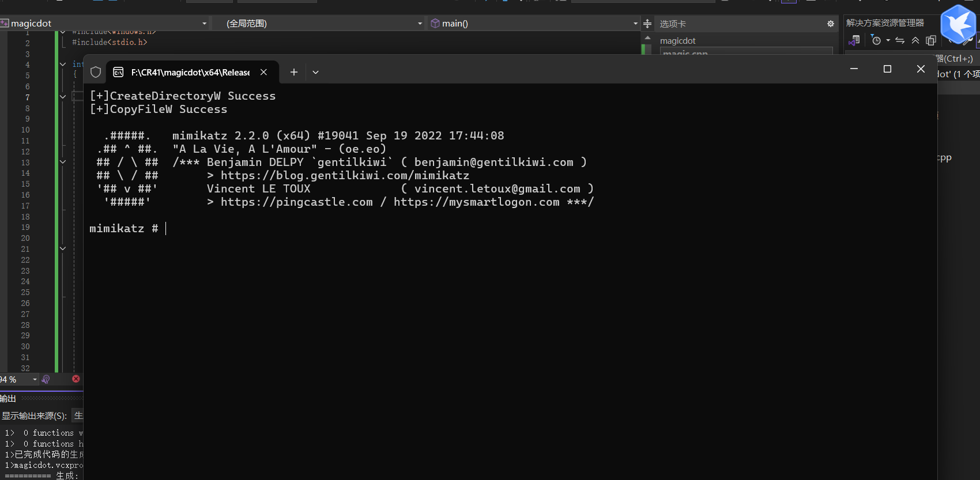Click the 解决方案资源管理器 panel title
Viewport: 980px width, 480px height.
tap(885, 22)
